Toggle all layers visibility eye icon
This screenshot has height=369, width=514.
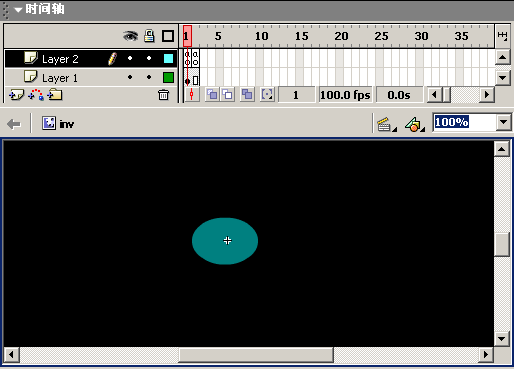click(130, 36)
